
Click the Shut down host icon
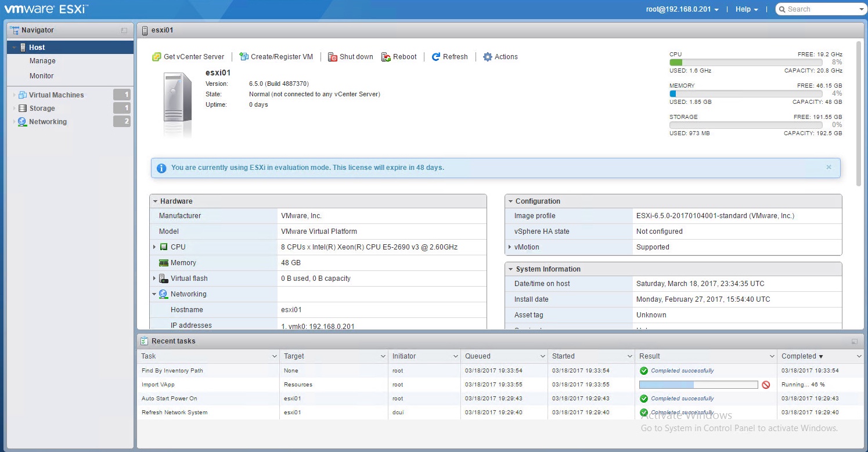(333, 57)
